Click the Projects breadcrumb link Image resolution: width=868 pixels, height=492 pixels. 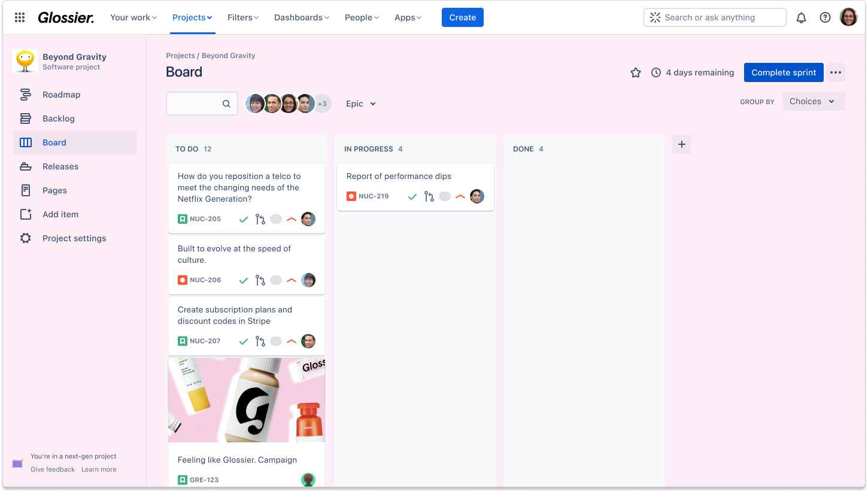coord(180,56)
